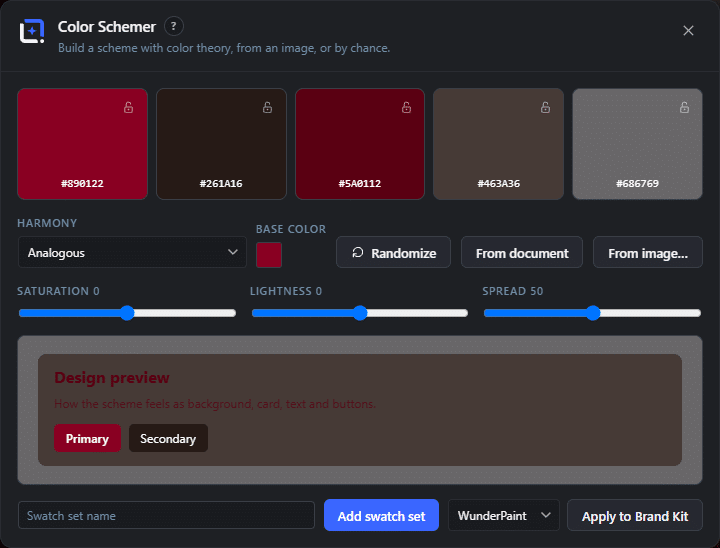Open the Harmony Analogous dropdown

[132, 252]
